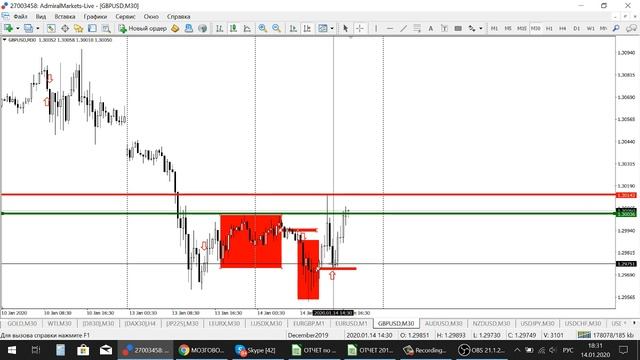Screen dimensions: 640x360
Task: Zoom out the chart with the minus magnifier
Action: [x=276, y=28]
